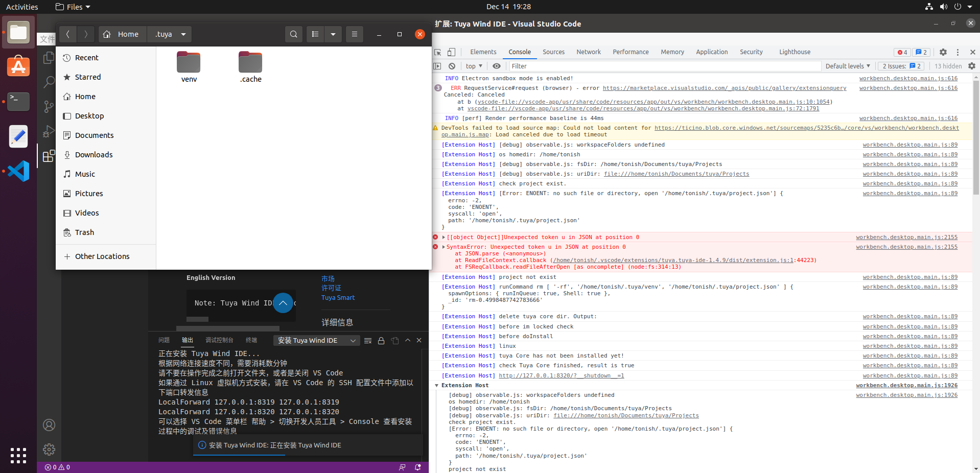This screenshot has height=473, width=980.
Task: Clear the console with the ban icon
Action: tap(452, 66)
